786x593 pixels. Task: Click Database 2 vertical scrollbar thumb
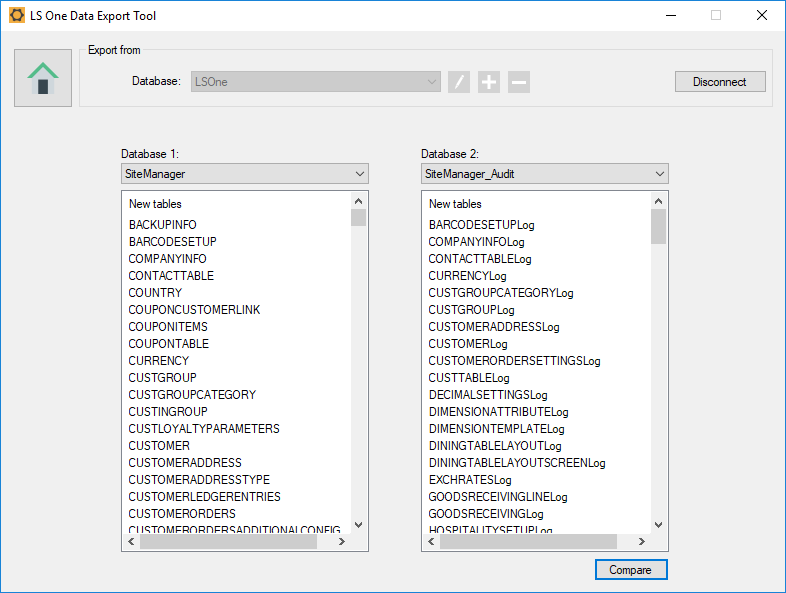(x=659, y=227)
